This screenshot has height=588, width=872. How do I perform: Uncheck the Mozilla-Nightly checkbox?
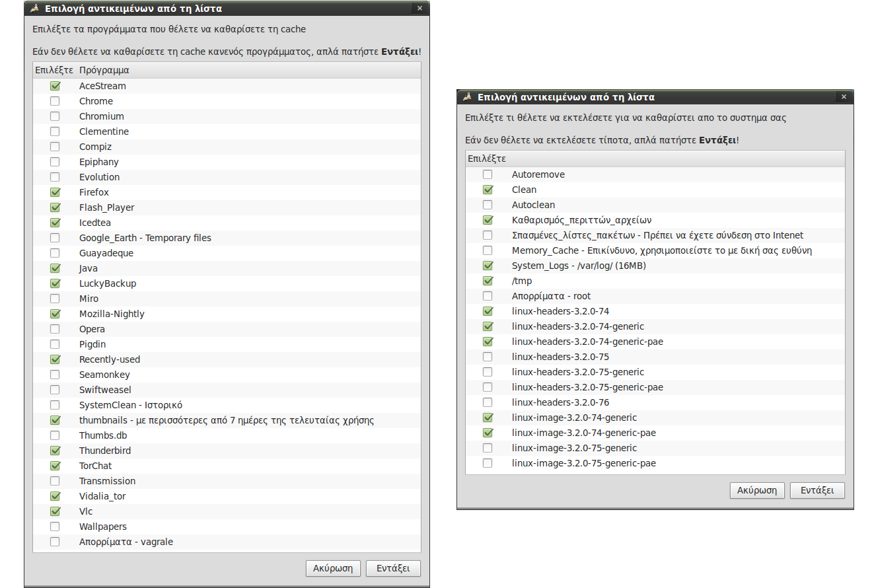55,314
